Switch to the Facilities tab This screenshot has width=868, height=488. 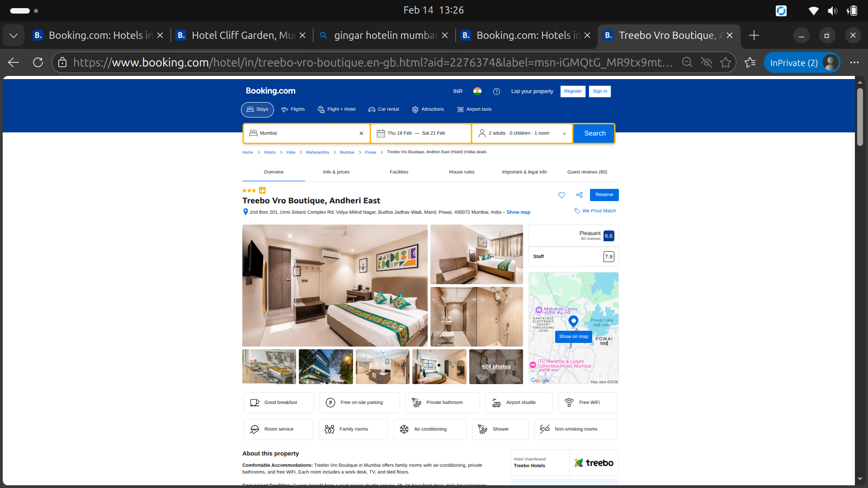[399, 172]
